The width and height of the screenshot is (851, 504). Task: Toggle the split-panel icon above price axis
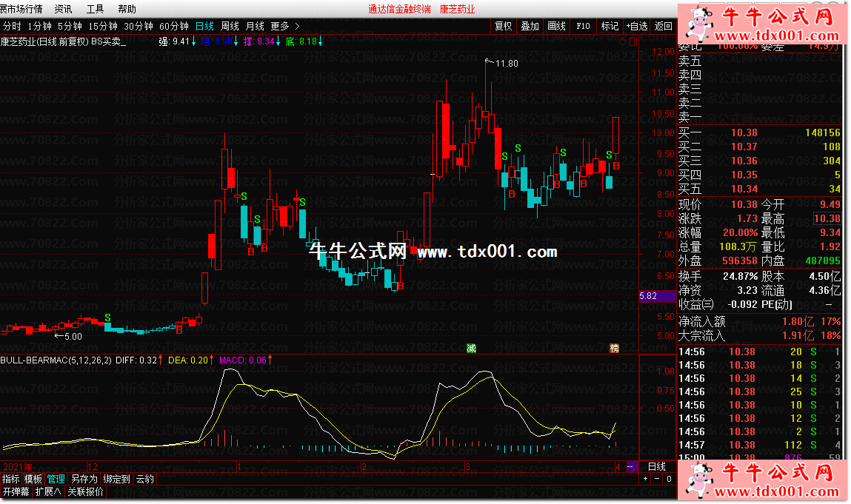(633, 41)
